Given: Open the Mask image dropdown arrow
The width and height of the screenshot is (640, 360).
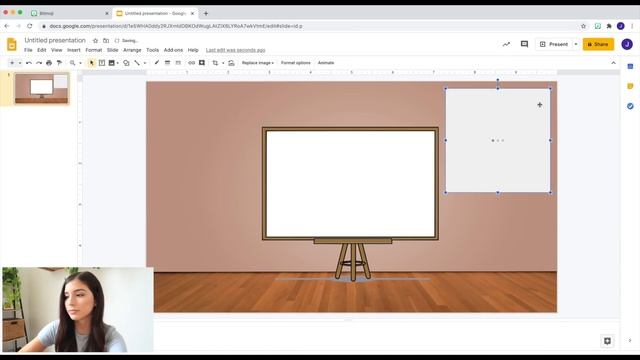Looking at the screenshot, I should (223, 63).
